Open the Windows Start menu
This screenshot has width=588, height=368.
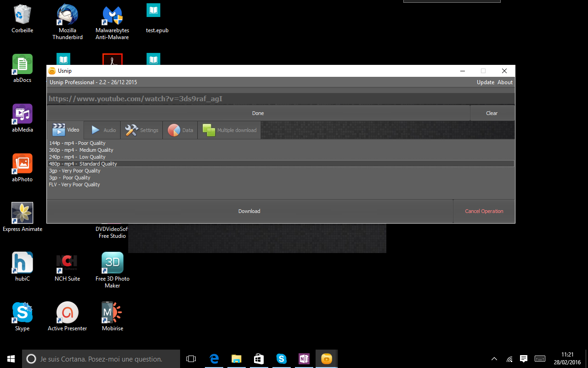11,359
